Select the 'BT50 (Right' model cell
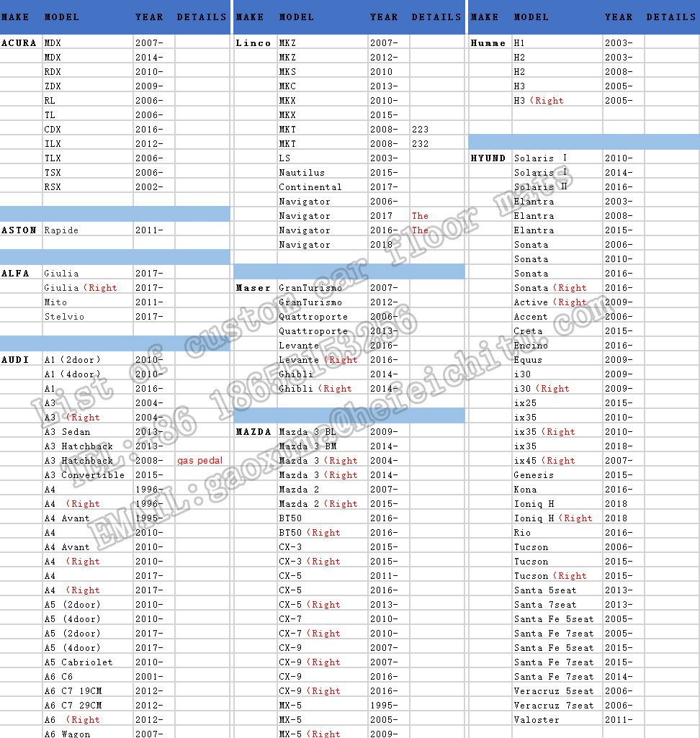 [x=323, y=532]
